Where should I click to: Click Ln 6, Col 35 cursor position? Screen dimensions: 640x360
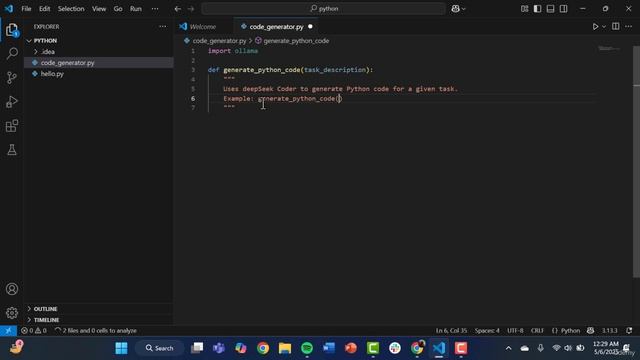click(451, 331)
